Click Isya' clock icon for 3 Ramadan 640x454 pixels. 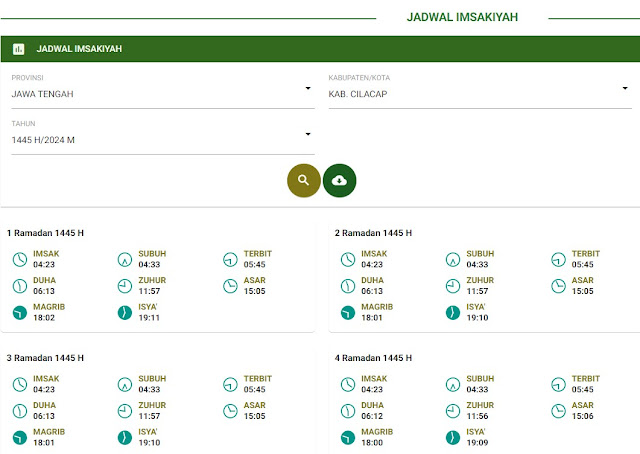(x=125, y=438)
